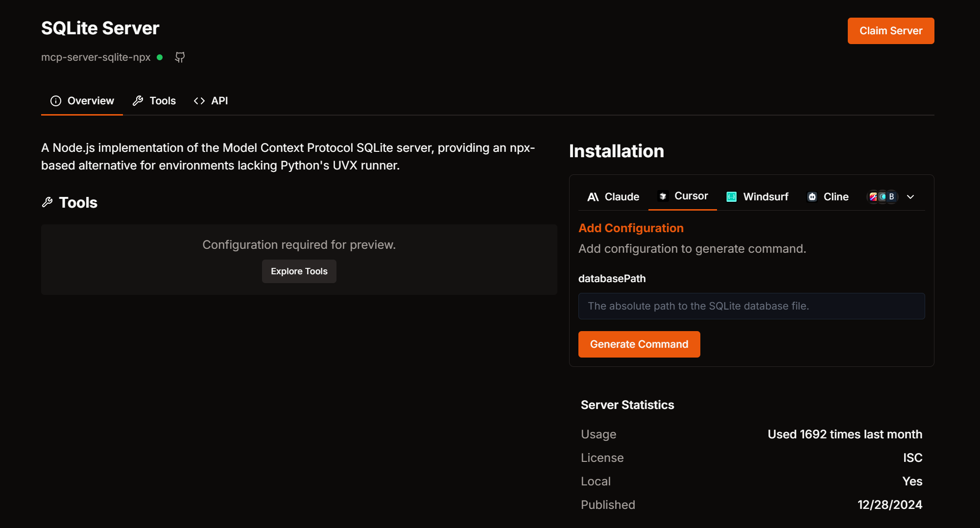
Task: Focus the databasePath input field
Action: point(751,306)
